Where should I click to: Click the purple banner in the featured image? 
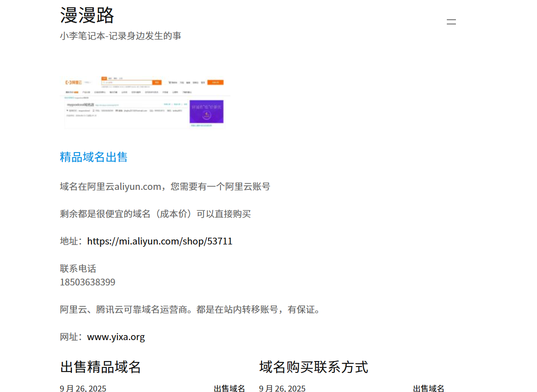206,112
